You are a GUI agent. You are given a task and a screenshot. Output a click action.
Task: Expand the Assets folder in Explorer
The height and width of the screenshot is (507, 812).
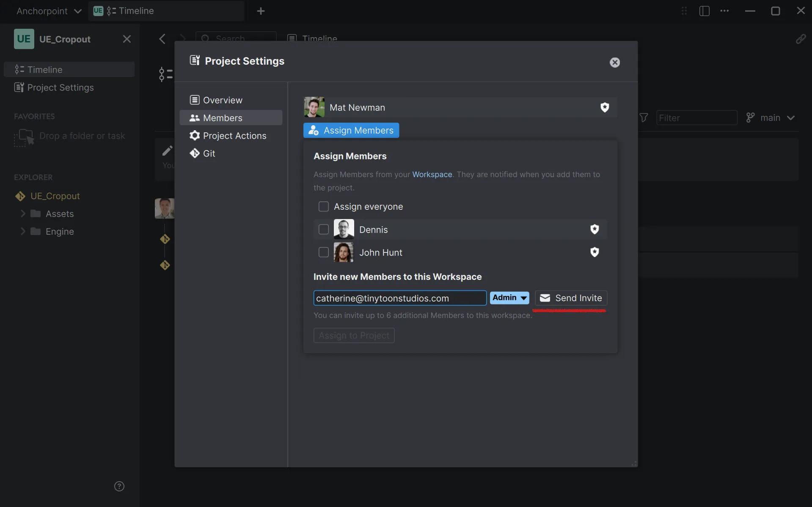pos(23,214)
